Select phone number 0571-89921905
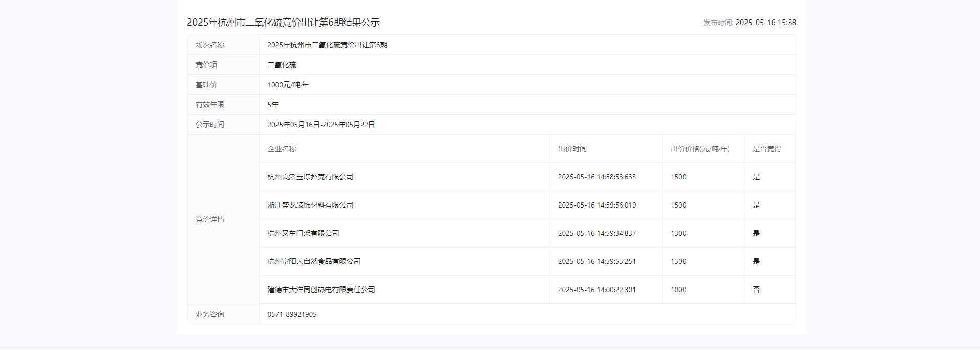The image size is (980, 350). tap(292, 314)
